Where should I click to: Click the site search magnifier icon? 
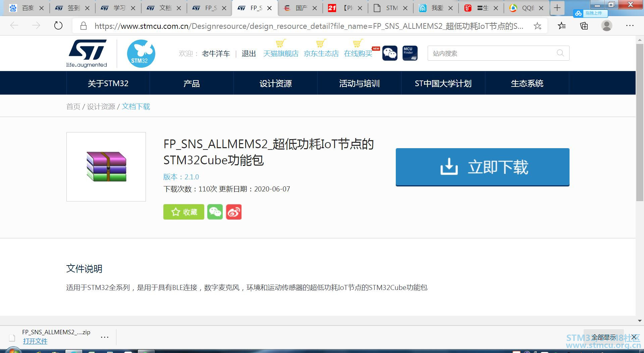pyautogui.click(x=560, y=53)
